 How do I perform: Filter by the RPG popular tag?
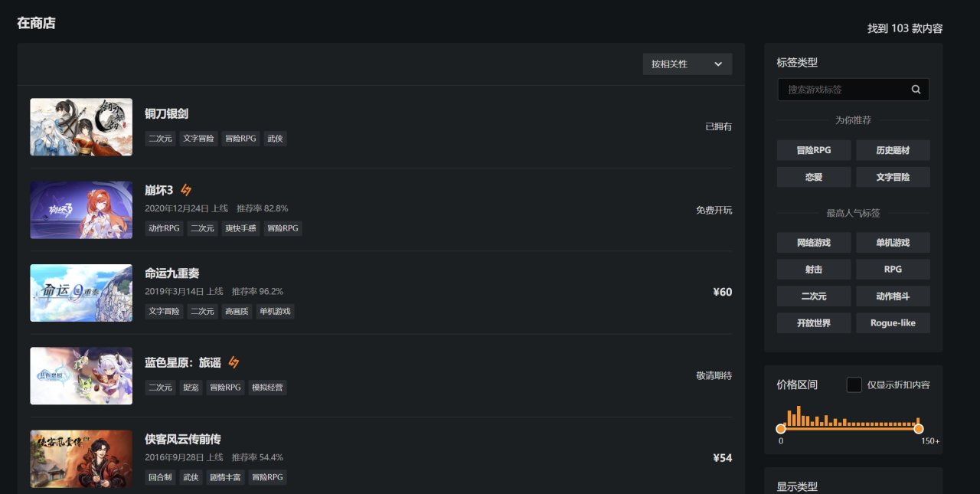coord(893,270)
